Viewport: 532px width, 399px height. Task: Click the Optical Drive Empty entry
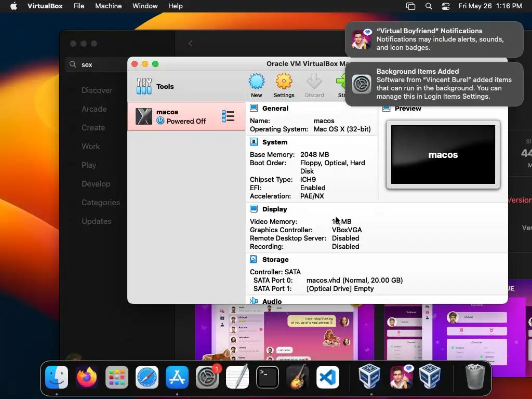point(340,289)
